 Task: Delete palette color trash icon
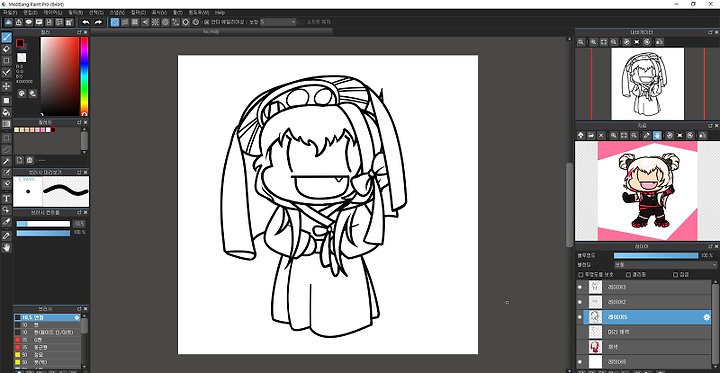pos(30,160)
